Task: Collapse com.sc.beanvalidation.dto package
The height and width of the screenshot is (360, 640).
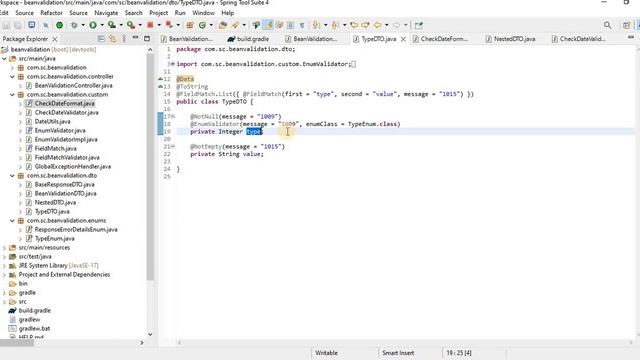Action: click(x=12, y=176)
